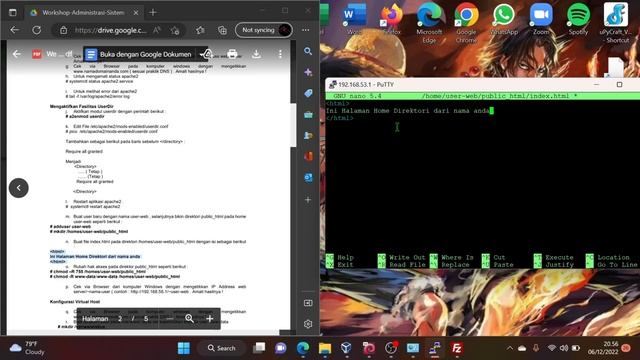Reset PDF zoom magnifier
This screenshot has height=360, width=640.
(x=189, y=319)
